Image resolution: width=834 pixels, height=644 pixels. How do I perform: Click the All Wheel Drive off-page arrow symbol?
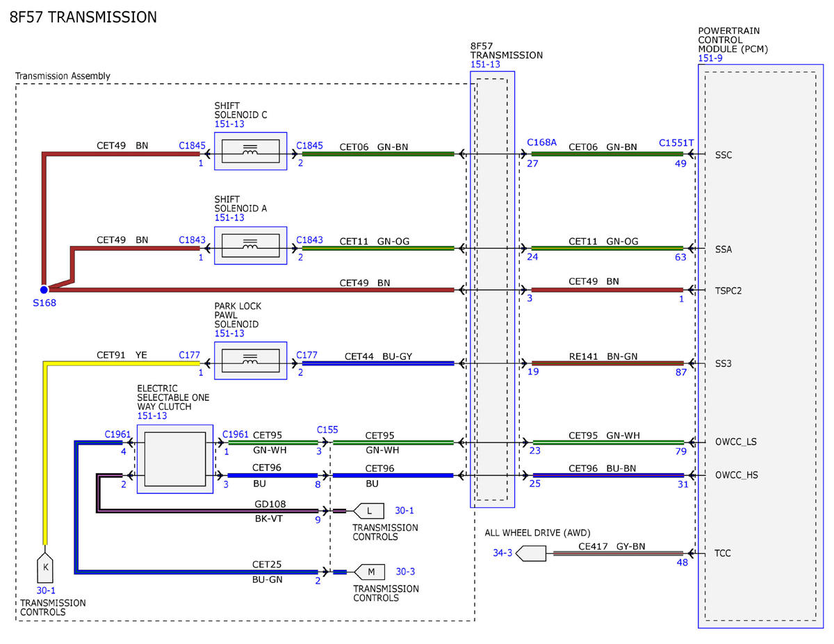pyautogui.click(x=532, y=553)
